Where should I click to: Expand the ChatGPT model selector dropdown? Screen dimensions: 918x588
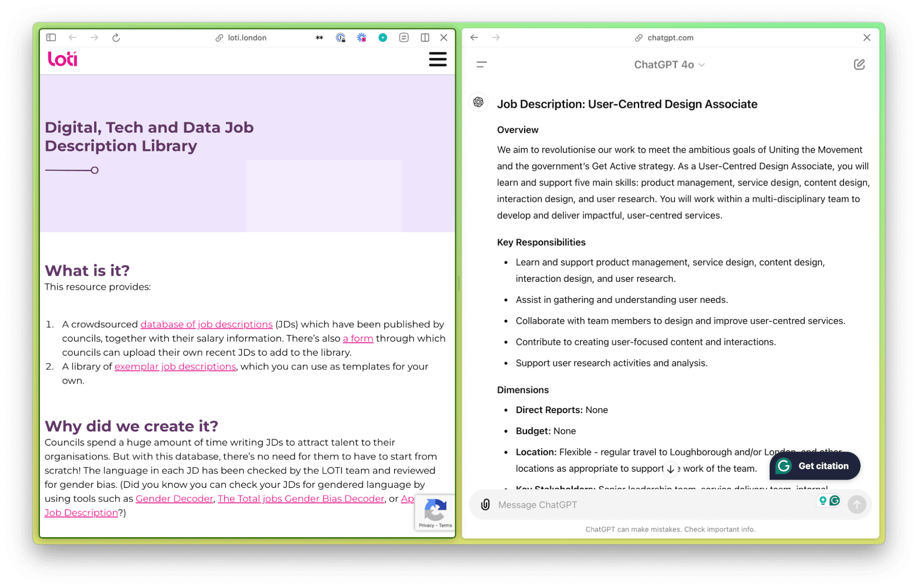coord(669,65)
